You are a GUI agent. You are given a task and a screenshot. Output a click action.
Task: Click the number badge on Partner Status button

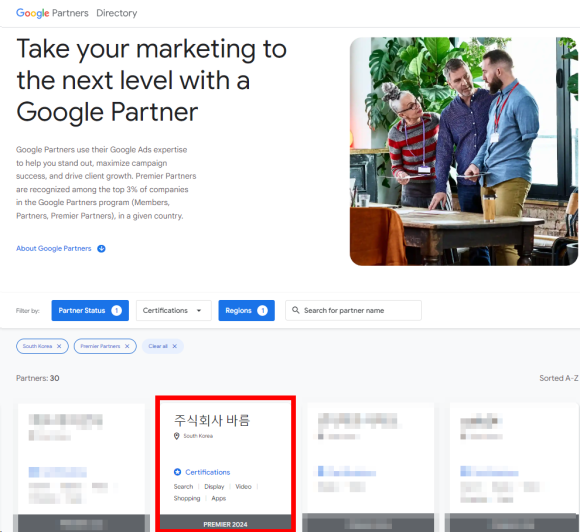pos(117,310)
